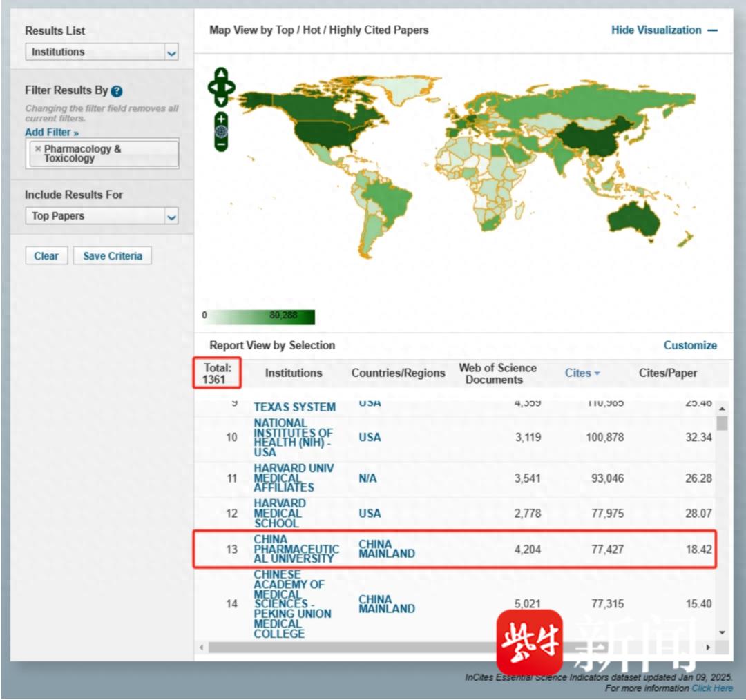Open Harvard Medical School institution
The height and width of the screenshot is (700, 746).
[280, 514]
